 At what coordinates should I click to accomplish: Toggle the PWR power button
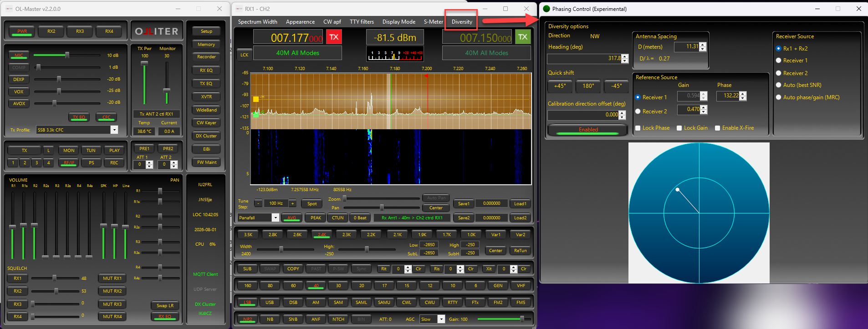(x=22, y=31)
